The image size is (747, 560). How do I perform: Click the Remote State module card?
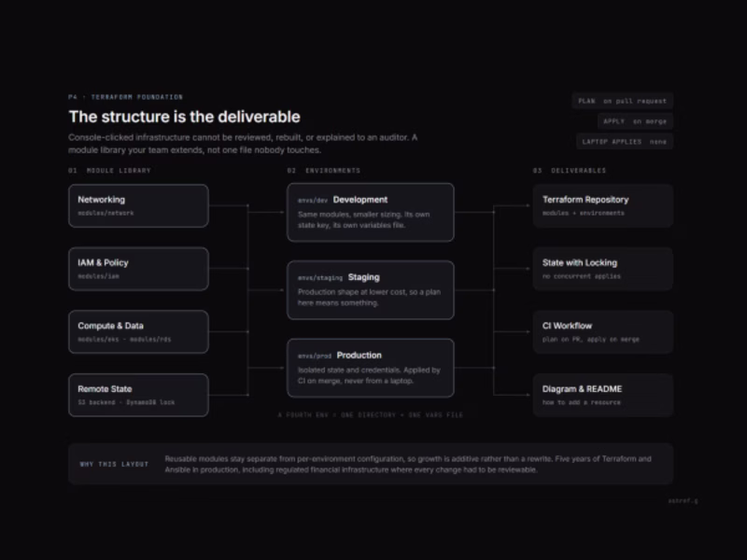click(x=138, y=395)
